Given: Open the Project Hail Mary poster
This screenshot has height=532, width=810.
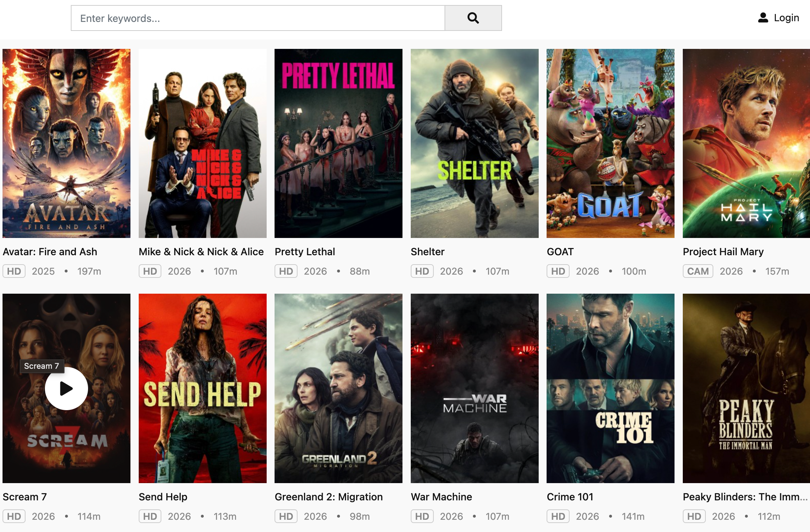Looking at the screenshot, I should coord(746,143).
